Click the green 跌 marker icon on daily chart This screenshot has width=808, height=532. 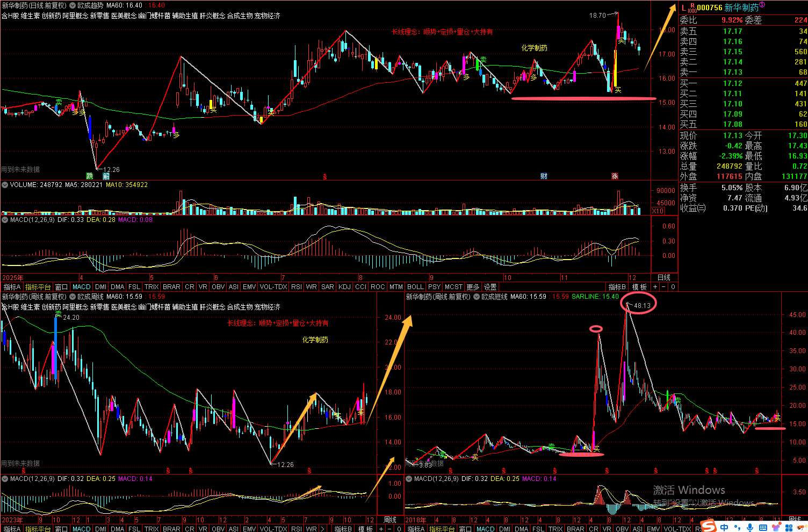pos(90,176)
